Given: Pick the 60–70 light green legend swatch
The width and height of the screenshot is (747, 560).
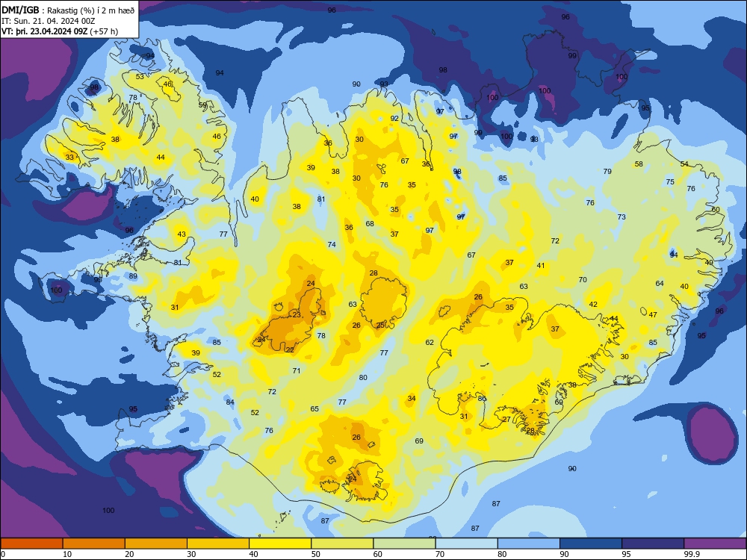Looking at the screenshot, I should click(404, 544).
